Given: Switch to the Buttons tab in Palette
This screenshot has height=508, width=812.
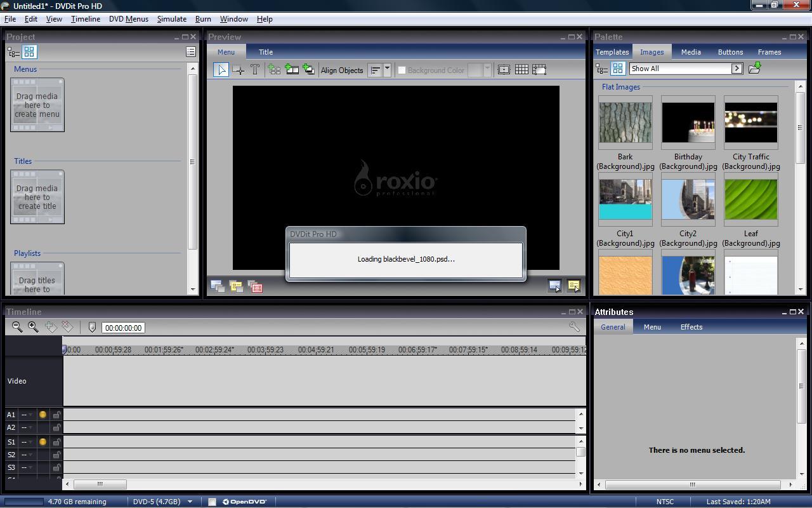Looking at the screenshot, I should point(730,52).
